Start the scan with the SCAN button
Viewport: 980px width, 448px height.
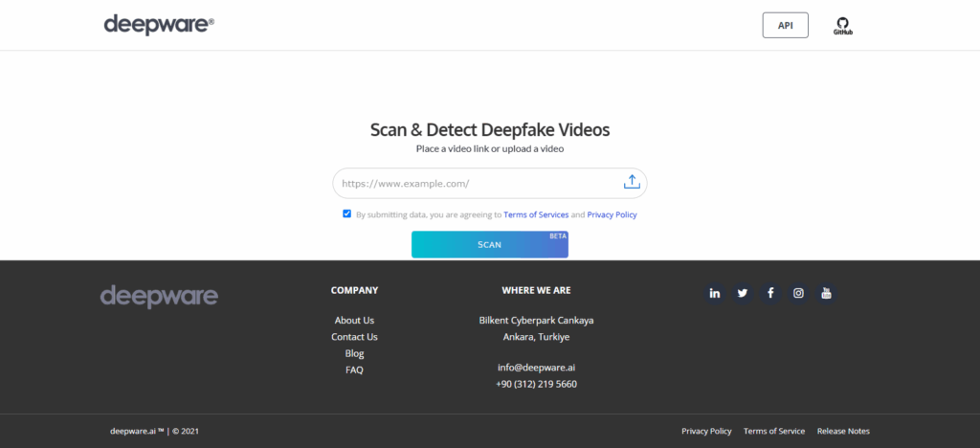point(489,244)
